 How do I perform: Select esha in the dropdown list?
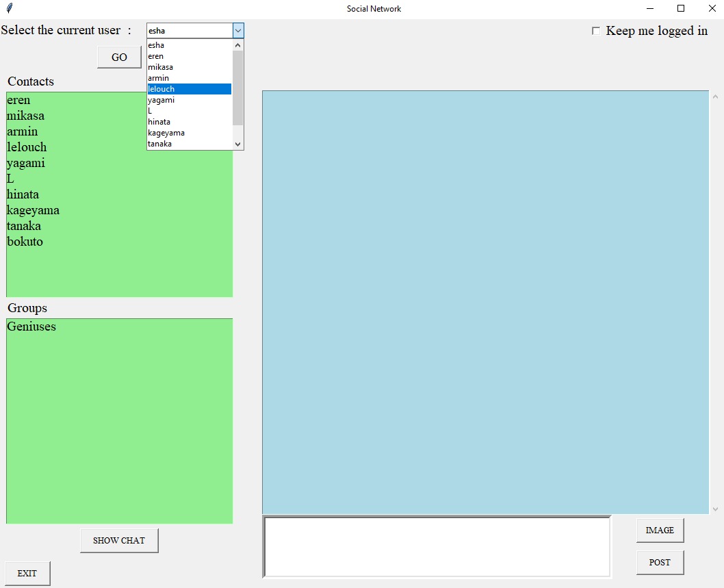coord(190,45)
